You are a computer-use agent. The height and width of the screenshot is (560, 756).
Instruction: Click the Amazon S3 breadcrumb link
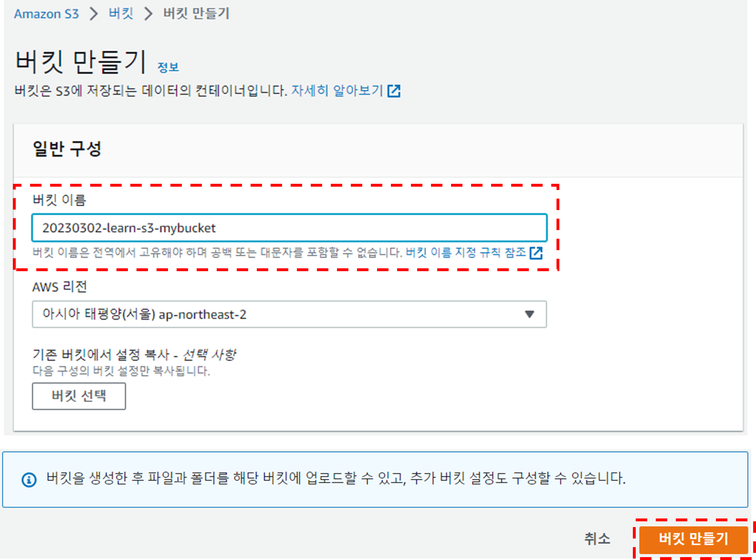[x=46, y=14]
